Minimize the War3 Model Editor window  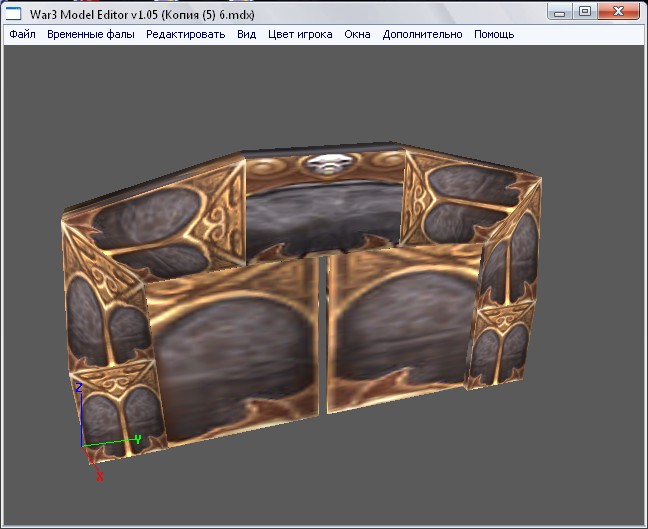(559, 12)
